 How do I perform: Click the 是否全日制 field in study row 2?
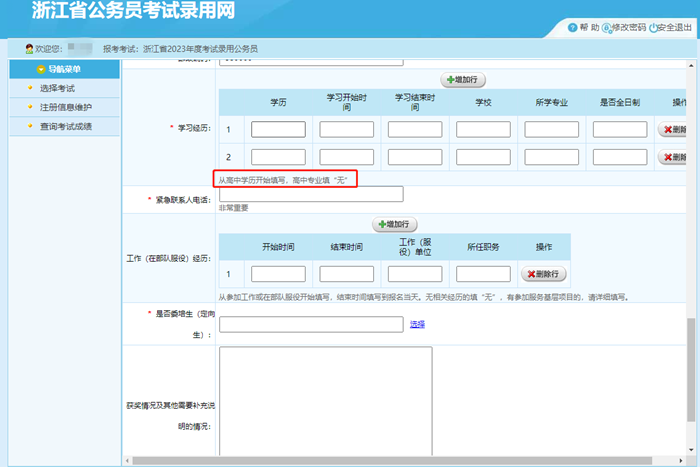619,157
